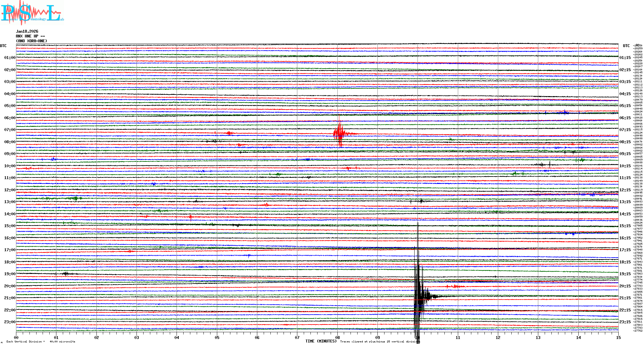The width and height of the screenshot is (644, 346).
Task: Click the TIME (MINUTES) axis title
Action: coord(321,341)
